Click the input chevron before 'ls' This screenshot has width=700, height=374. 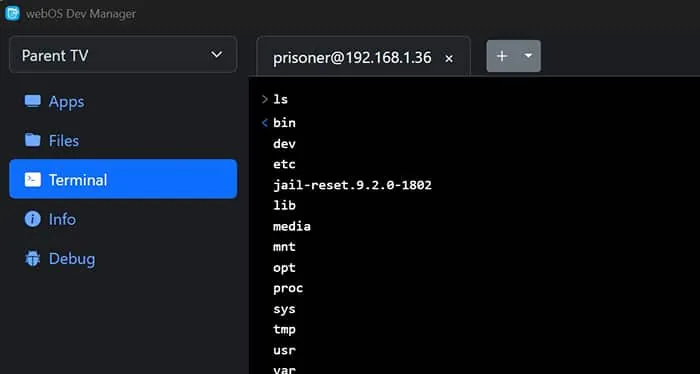click(x=265, y=99)
